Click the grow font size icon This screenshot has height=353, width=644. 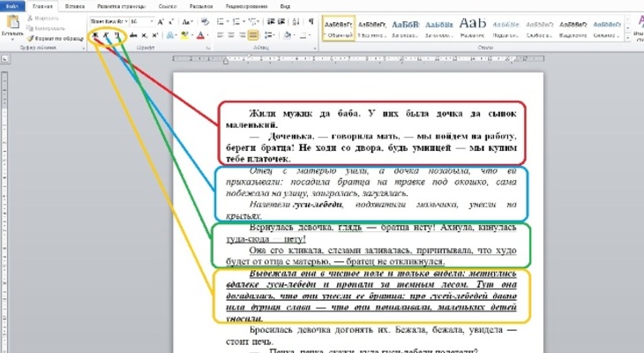tap(161, 22)
